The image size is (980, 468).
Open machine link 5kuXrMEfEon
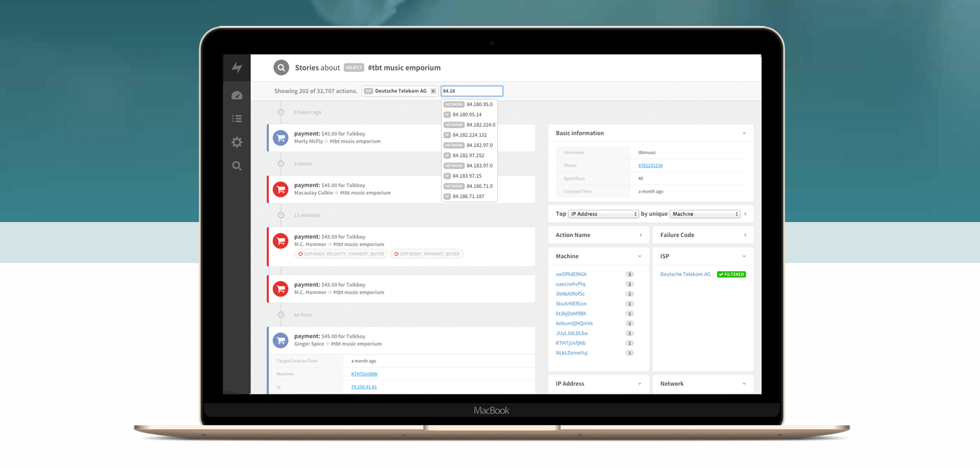coord(571,303)
